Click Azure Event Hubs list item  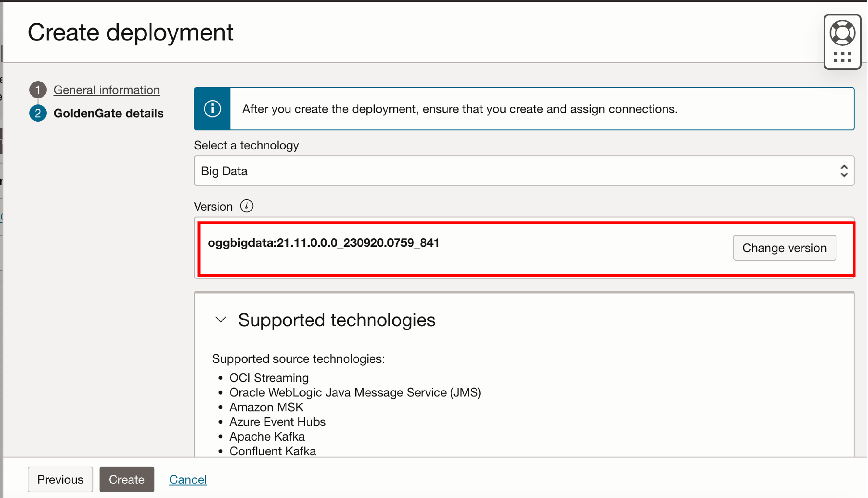pos(277,422)
